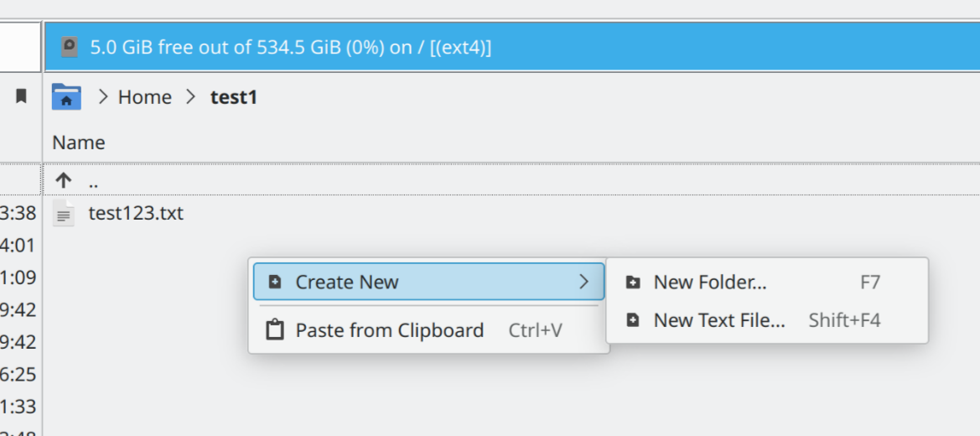
Task: Click test1 breadcrumb segment
Action: 234,97
